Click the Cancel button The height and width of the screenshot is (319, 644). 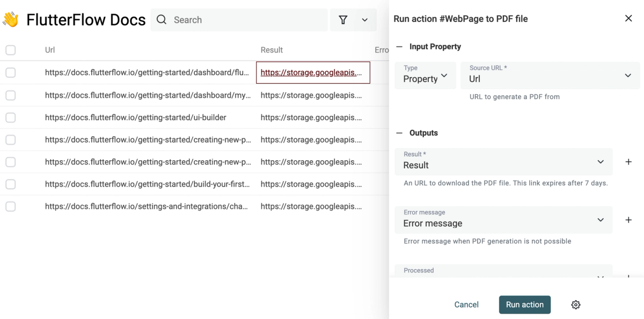[x=466, y=305]
